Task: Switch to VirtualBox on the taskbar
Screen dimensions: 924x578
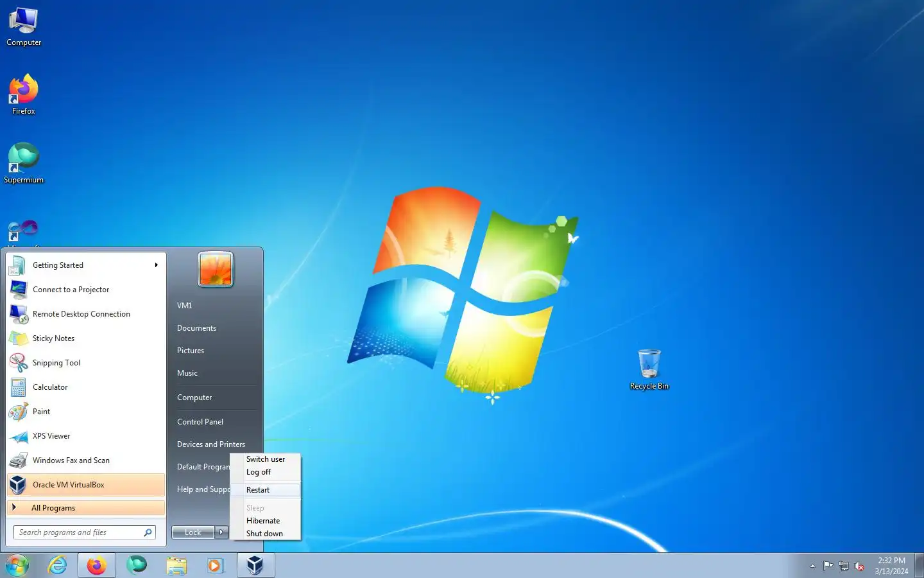Action: pyautogui.click(x=255, y=566)
